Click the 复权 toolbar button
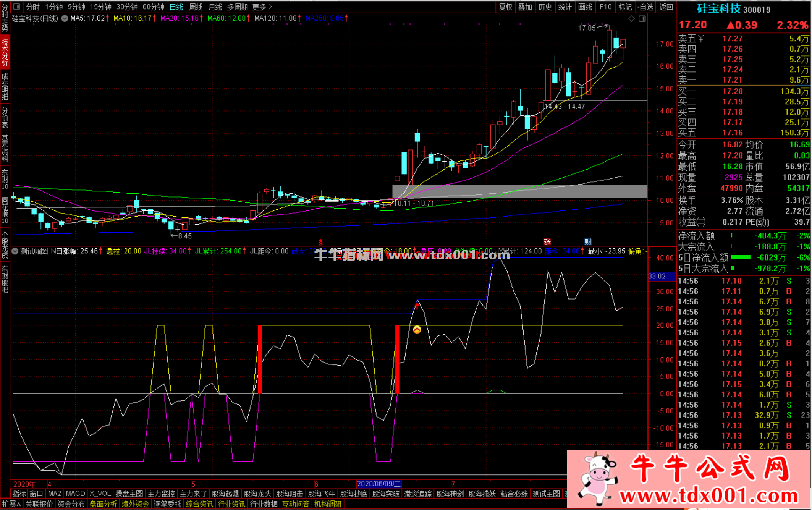 pos(506,7)
